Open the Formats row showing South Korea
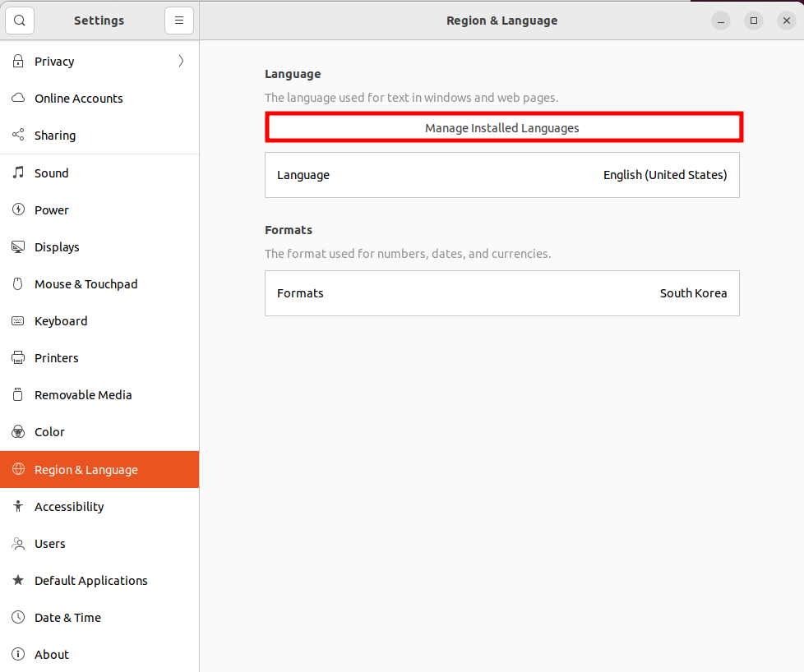804x672 pixels. pos(502,293)
